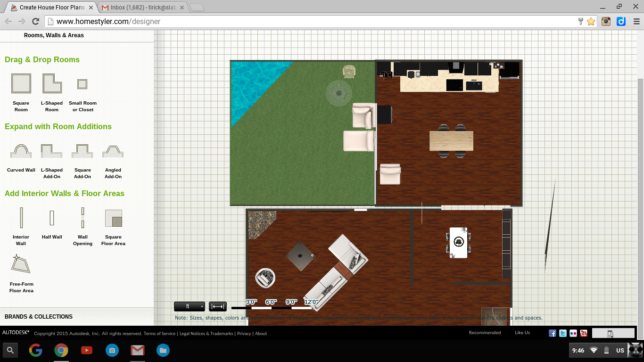Open the Terms of Service link
This screenshot has height=362, width=644.
tap(159, 334)
